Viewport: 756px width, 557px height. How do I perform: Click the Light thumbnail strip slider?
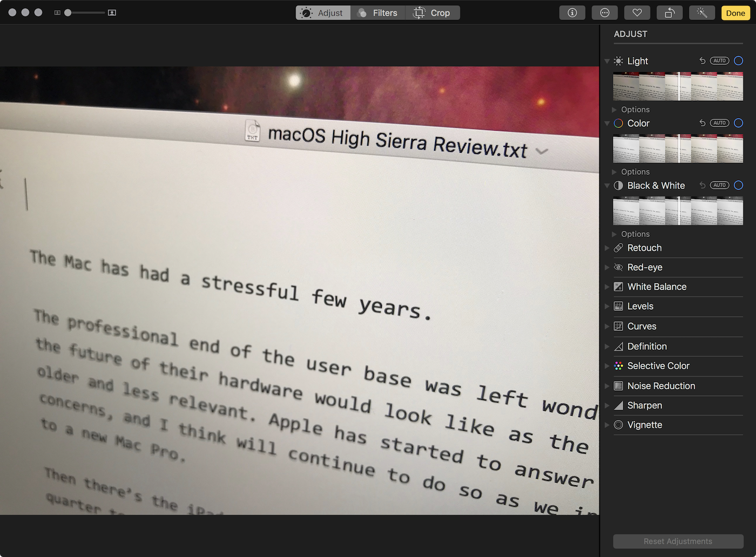click(x=678, y=86)
